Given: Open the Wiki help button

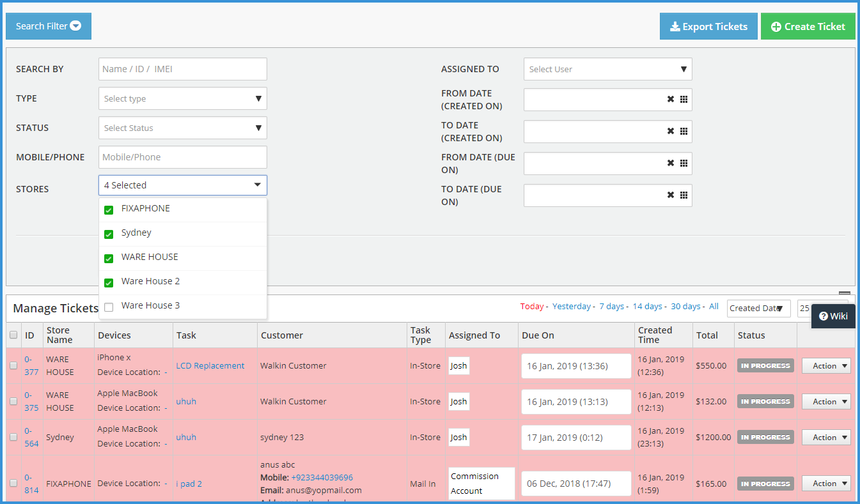Looking at the screenshot, I should pos(833,316).
